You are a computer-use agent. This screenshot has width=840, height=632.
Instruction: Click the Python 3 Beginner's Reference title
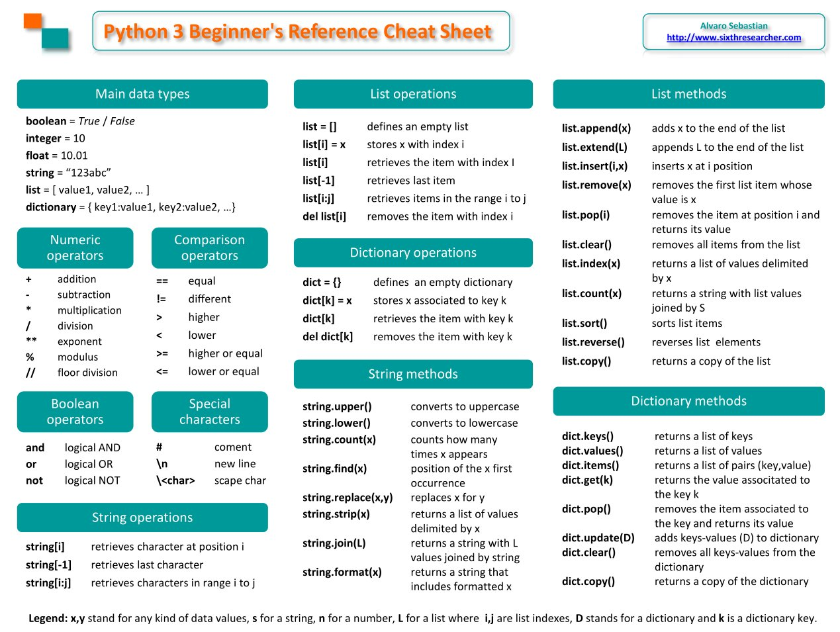tap(298, 31)
